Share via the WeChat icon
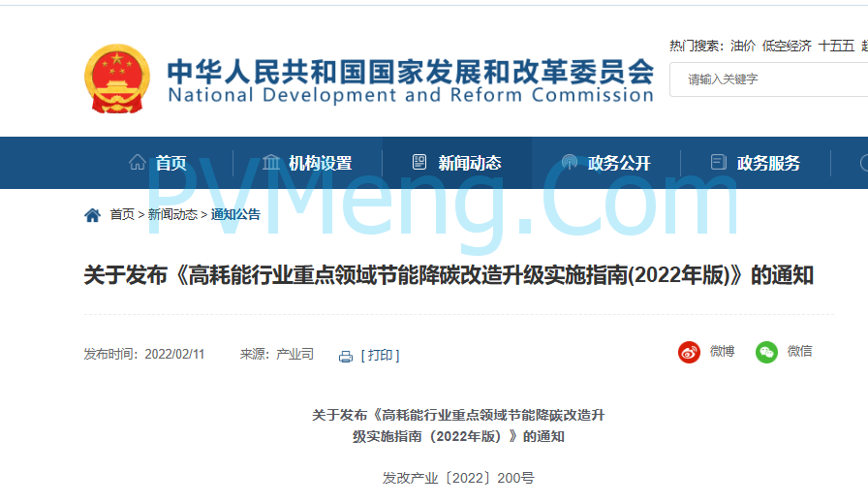 [766, 352]
